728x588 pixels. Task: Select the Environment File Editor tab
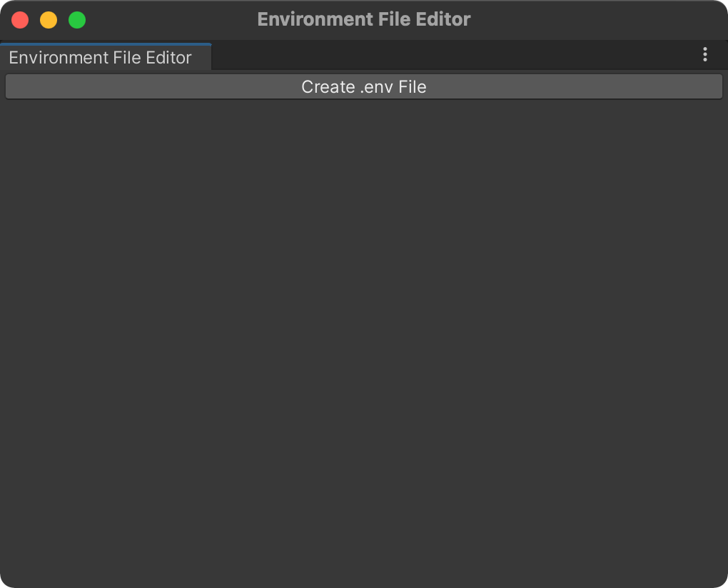click(106, 57)
